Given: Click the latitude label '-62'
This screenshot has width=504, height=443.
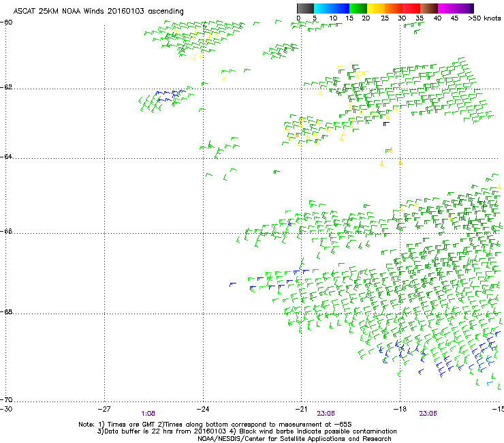Looking at the screenshot, I should pyautogui.click(x=6, y=87).
